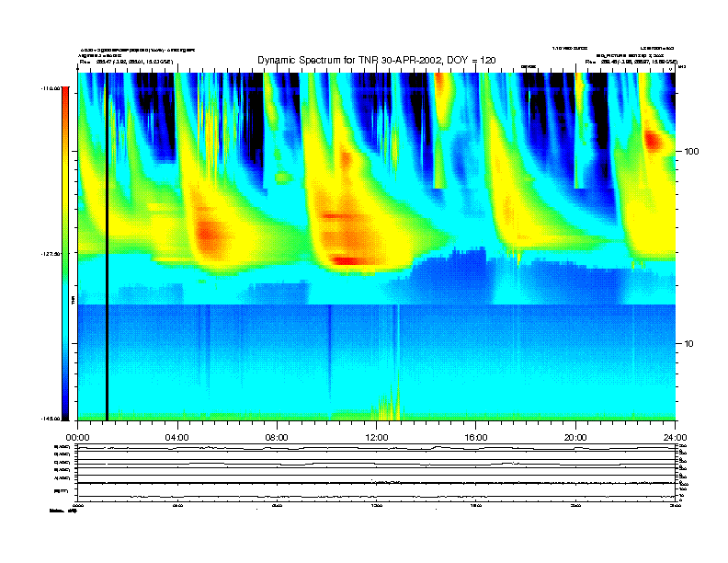Click the "-127.50" color bar midpoint label
This screenshot has height=563, width=728.
[51, 254]
